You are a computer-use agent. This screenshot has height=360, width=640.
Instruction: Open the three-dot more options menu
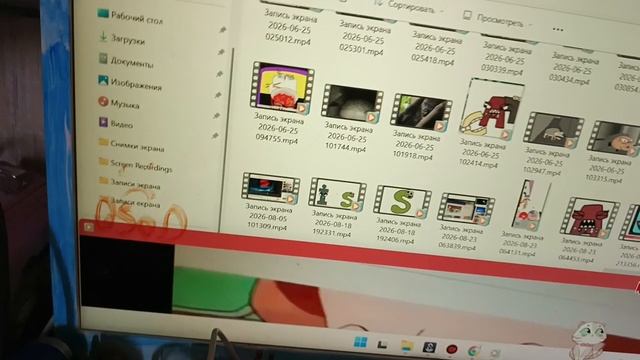(558, 29)
